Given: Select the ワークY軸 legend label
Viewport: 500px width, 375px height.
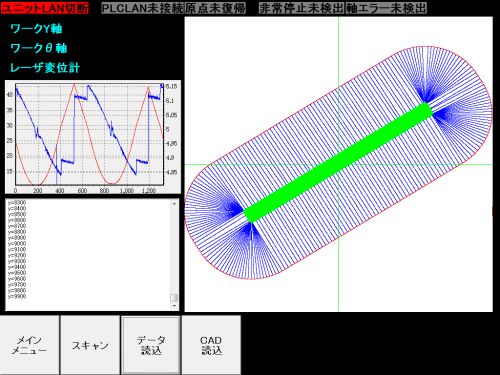Looking at the screenshot, I should tap(36, 29).
